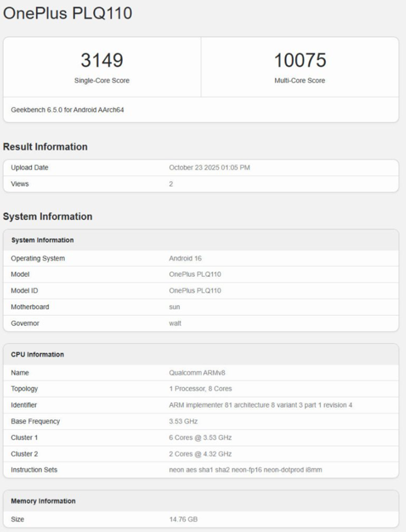Click the System Information table header
The image size is (406, 532).
click(42, 240)
